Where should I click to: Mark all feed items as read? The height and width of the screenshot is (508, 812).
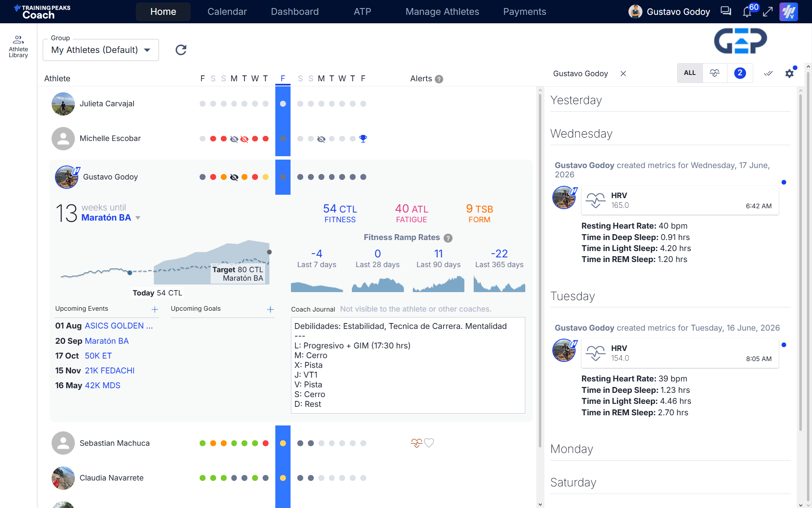tap(768, 73)
